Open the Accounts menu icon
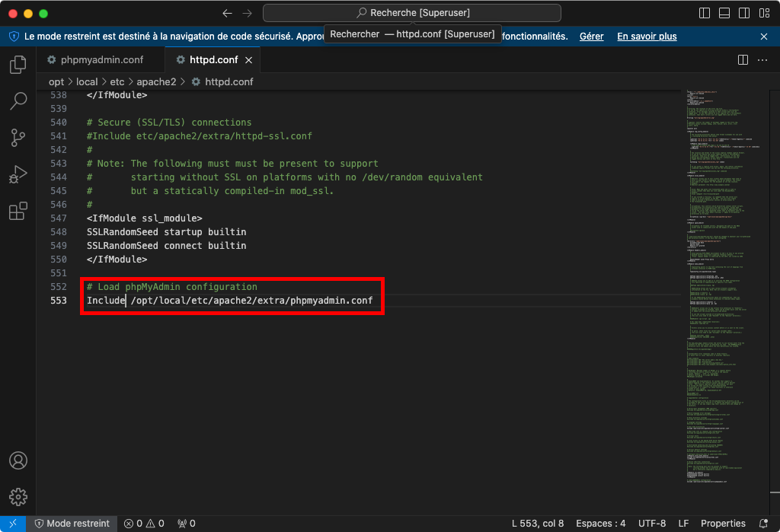This screenshot has height=532, width=780. pyautogui.click(x=18, y=460)
